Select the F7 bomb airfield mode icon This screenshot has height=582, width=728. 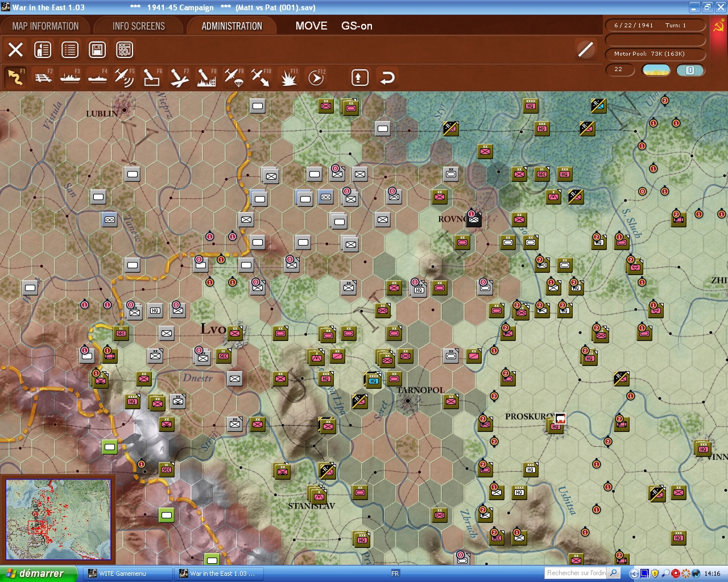(179, 77)
